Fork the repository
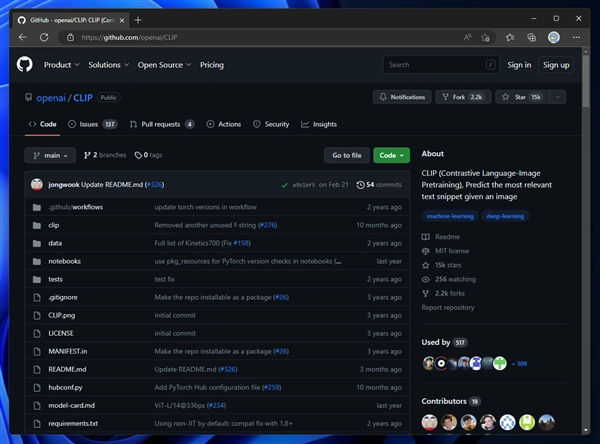 coord(463,97)
